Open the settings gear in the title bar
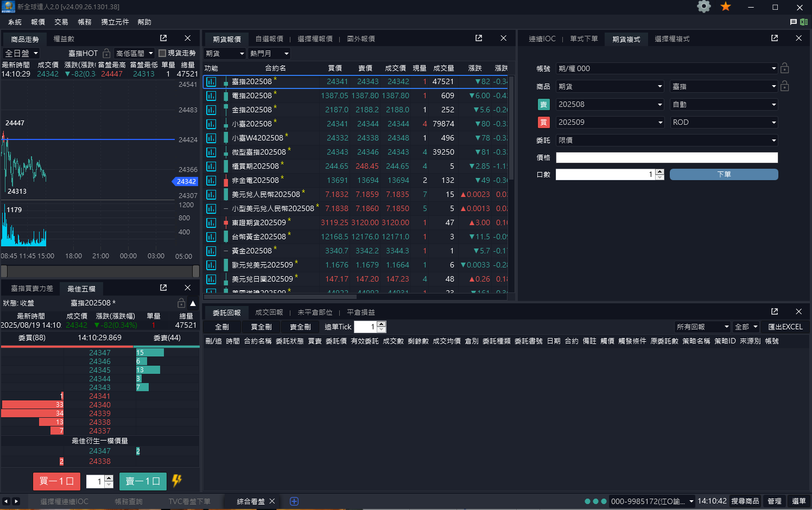 [x=703, y=7]
